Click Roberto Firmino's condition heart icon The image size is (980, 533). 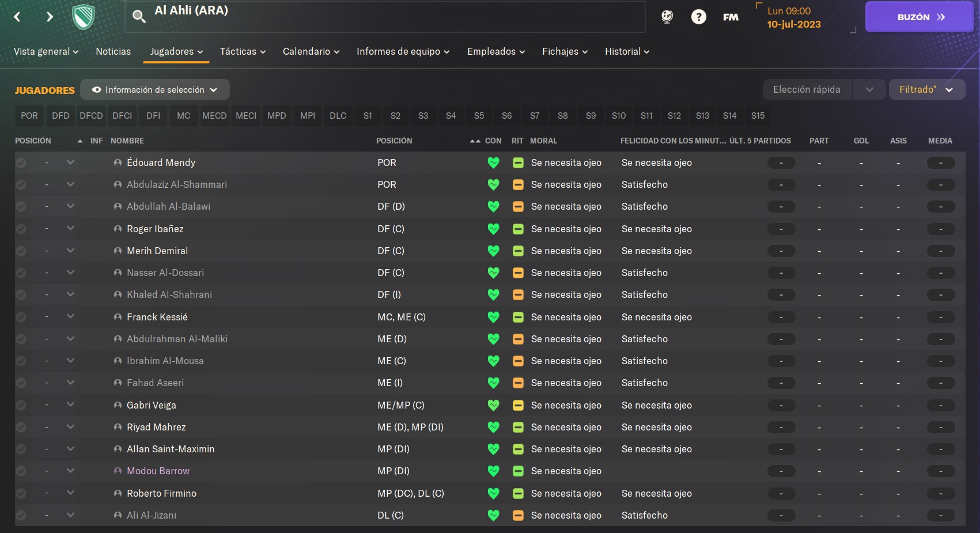tap(493, 493)
